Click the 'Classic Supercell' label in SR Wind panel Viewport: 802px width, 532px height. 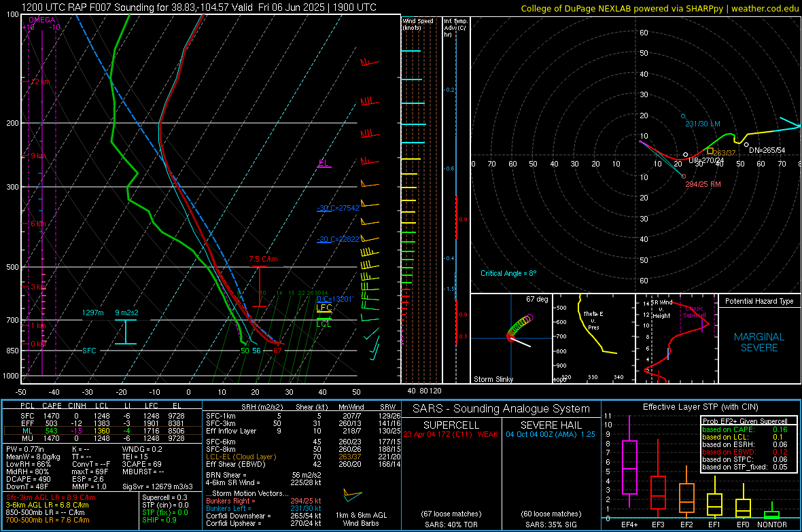(693, 312)
